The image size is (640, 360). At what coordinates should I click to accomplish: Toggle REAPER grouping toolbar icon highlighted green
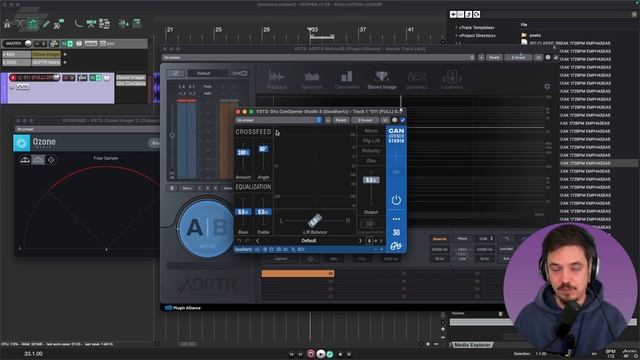33,24
